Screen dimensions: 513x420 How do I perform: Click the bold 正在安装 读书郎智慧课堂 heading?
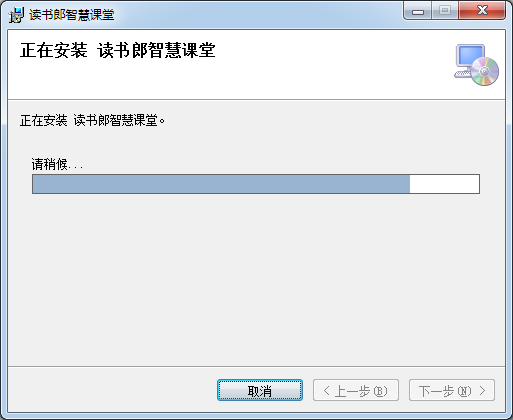pyautogui.click(x=118, y=51)
